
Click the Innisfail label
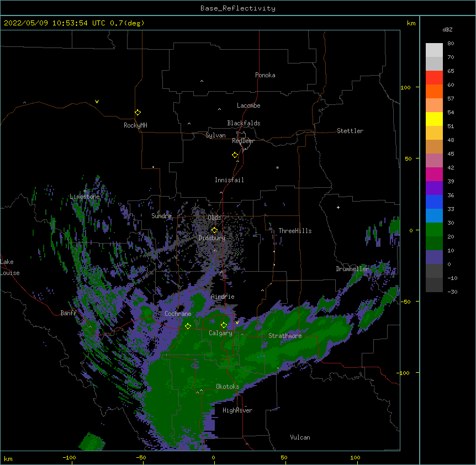tap(229, 180)
